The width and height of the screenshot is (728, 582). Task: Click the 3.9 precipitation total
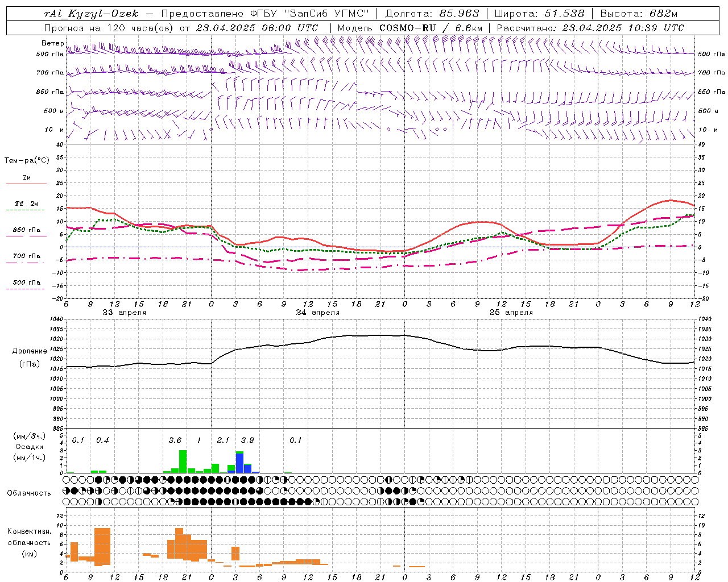pyautogui.click(x=247, y=440)
